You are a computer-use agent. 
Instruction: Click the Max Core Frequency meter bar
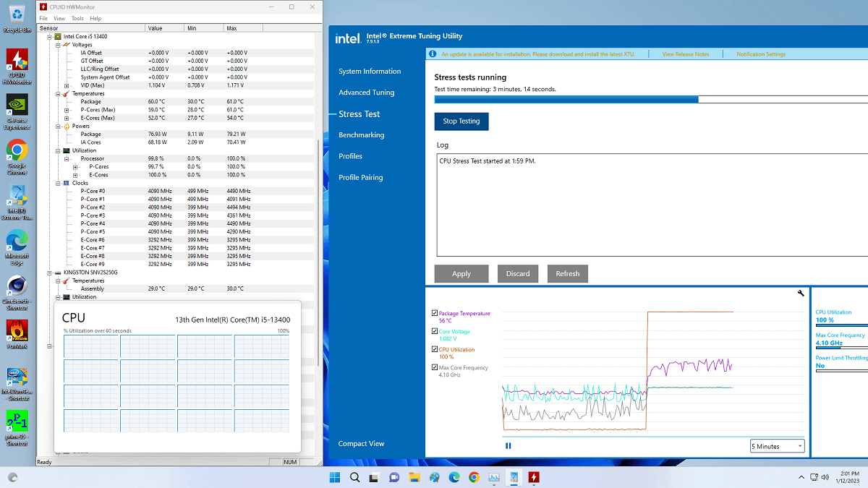[x=841, y=349]
